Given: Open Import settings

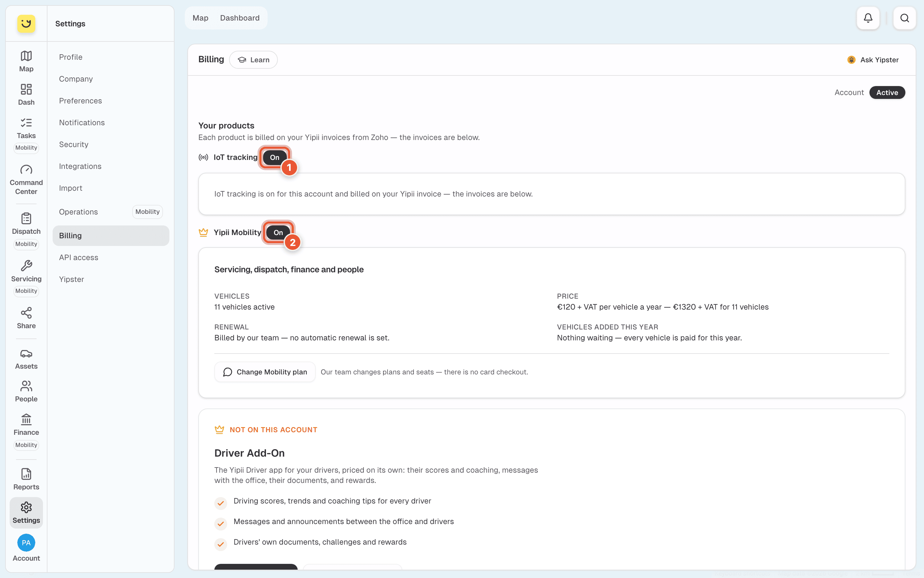Looking at the screenshot, I should pyautogui.click(x=111, y=188).
